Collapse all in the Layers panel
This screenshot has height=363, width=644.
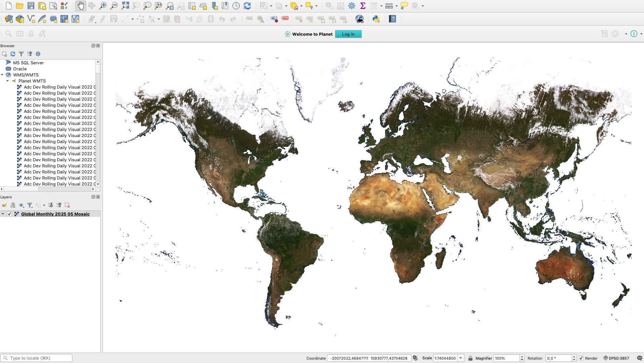coord(59,205)
